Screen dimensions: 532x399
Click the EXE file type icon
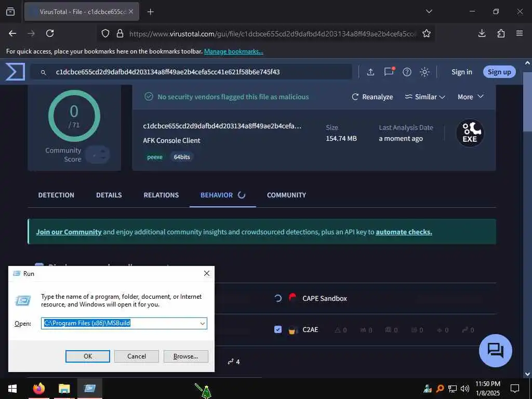click(x=470, y=132)
